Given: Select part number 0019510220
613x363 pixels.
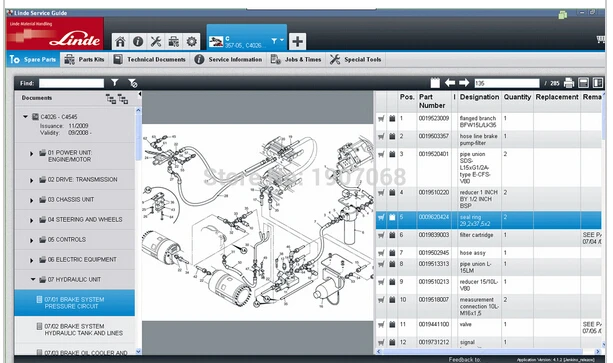Looking at the screenshot, I should pos(434,192).
